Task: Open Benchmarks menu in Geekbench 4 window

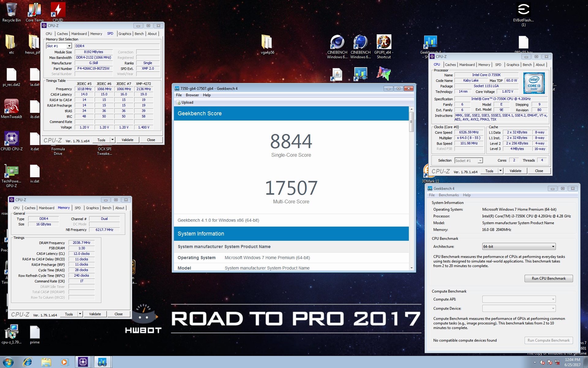Action: [x=449, y=195]
